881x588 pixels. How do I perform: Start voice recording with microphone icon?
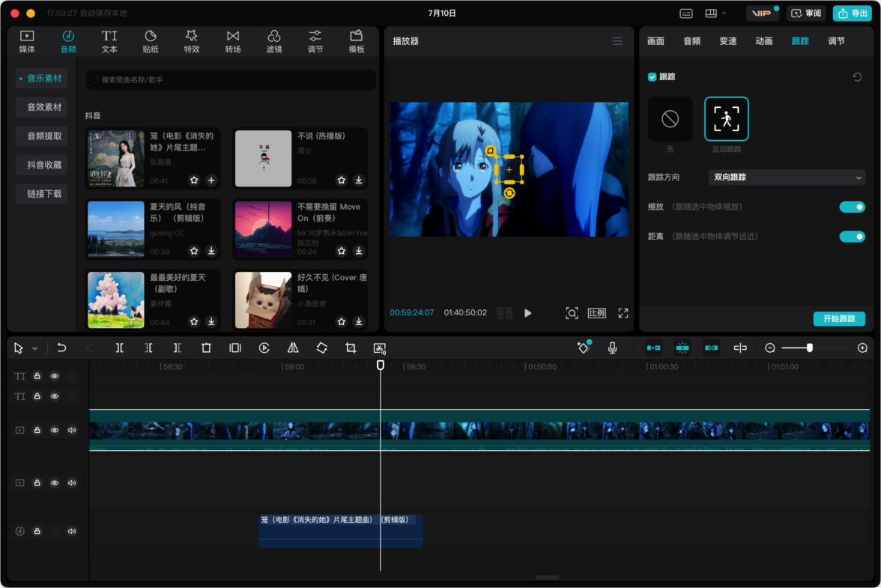click(x=613, y=348)
